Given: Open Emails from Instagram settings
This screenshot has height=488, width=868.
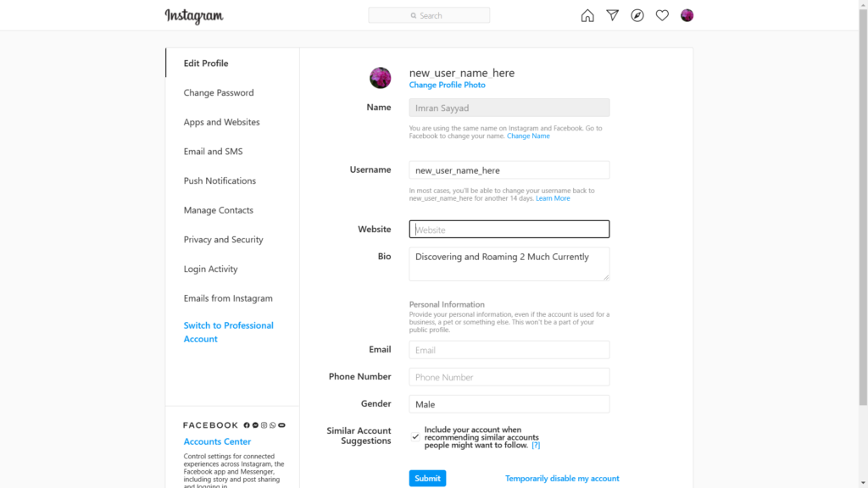Looking at the screenshot, I should [228, 297].
